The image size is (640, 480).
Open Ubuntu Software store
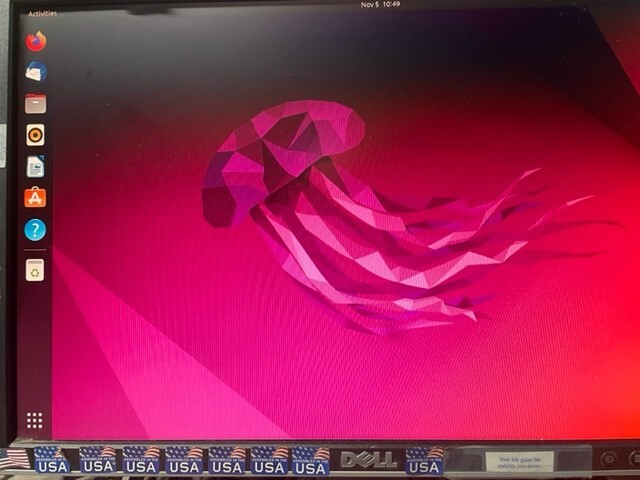click(35, 198)
